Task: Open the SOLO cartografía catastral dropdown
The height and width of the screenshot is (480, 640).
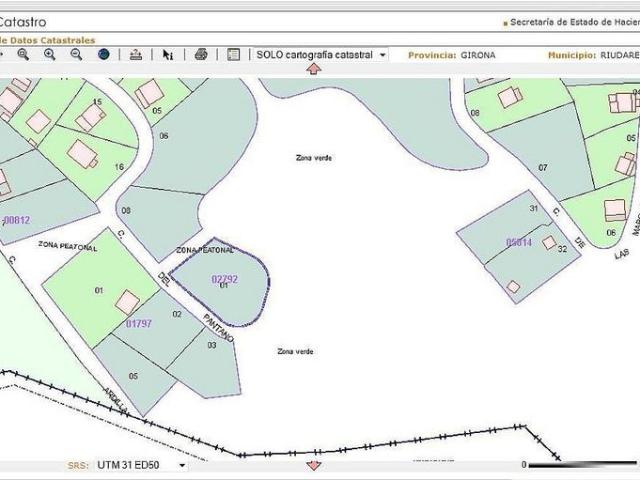Action: point(321,55)
